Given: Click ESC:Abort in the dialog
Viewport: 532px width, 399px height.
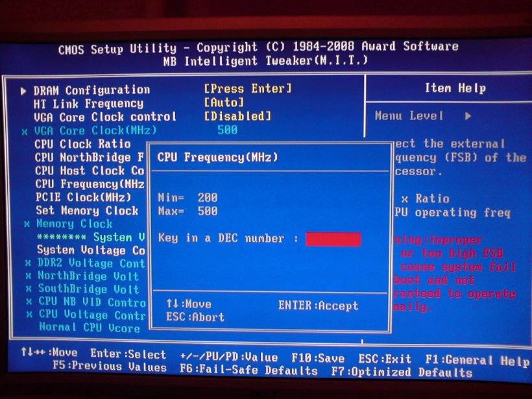Looking at the screenshot, I should [x=195, y=317].
